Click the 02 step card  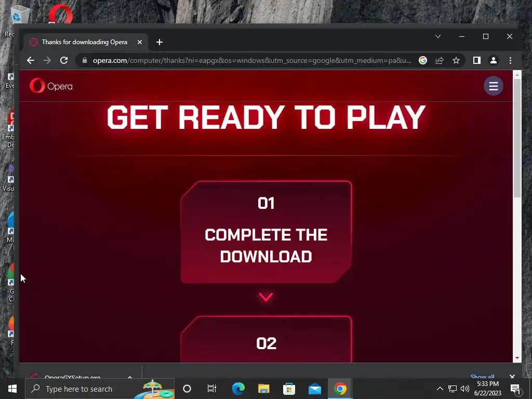click(266, 339)
